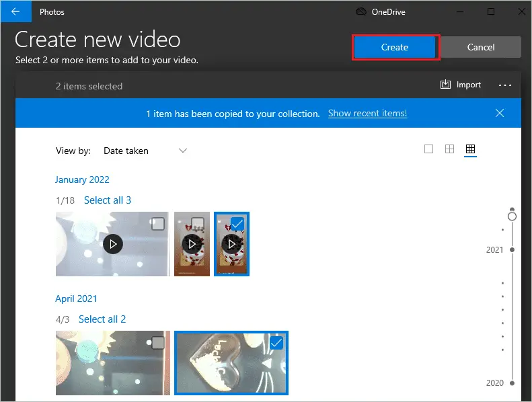The image size is (532, 402).
Task: Click Select all 3 for January 2022
Action: [x=108, y=200]
